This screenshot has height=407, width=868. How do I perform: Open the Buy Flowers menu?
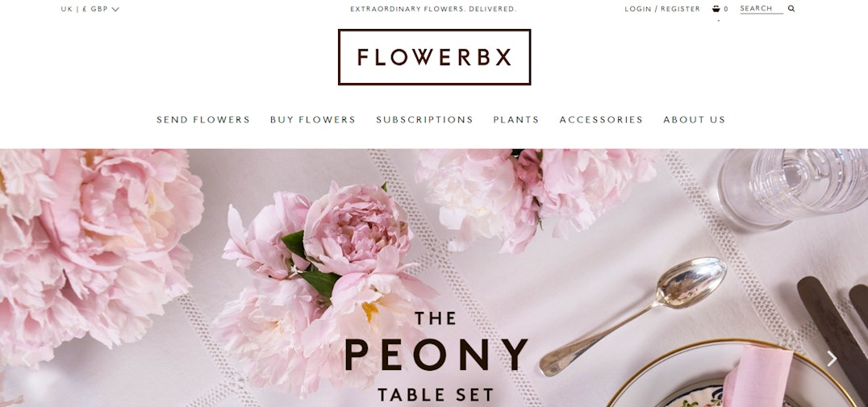coord(313,119)
